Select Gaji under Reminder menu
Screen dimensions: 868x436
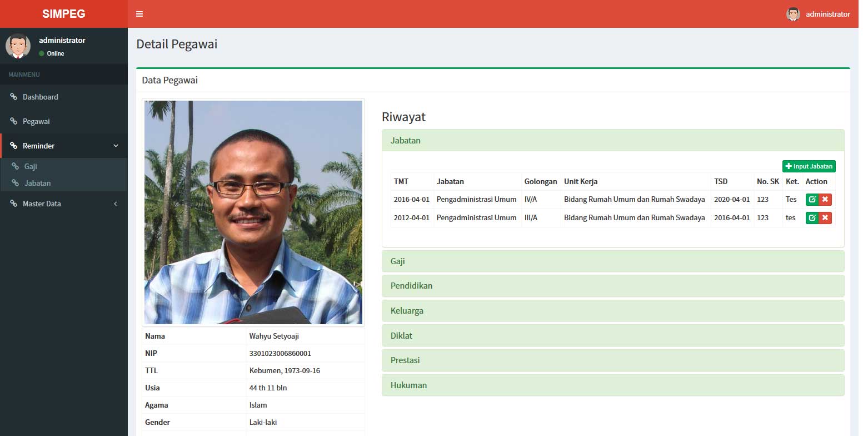click(31, 167)
